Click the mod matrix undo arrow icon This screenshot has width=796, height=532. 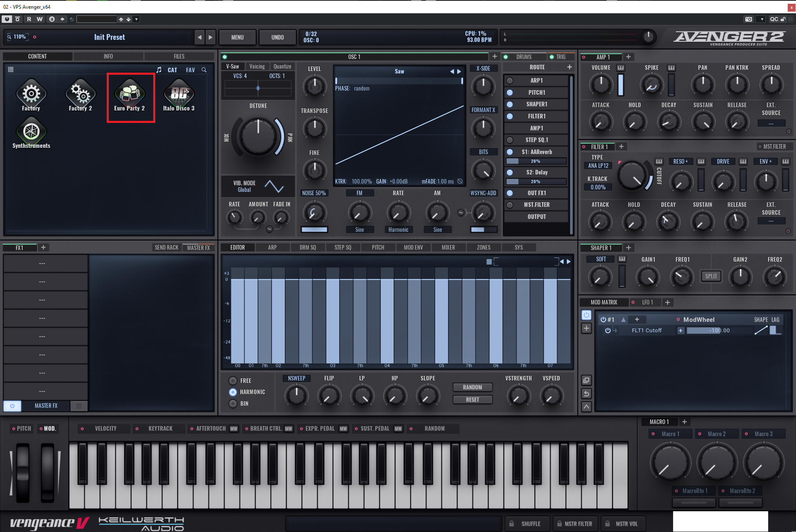(x=586, y=394)
